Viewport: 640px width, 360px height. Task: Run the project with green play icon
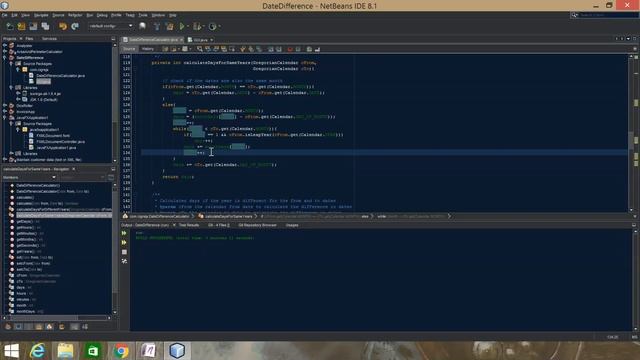pos(182,27)
